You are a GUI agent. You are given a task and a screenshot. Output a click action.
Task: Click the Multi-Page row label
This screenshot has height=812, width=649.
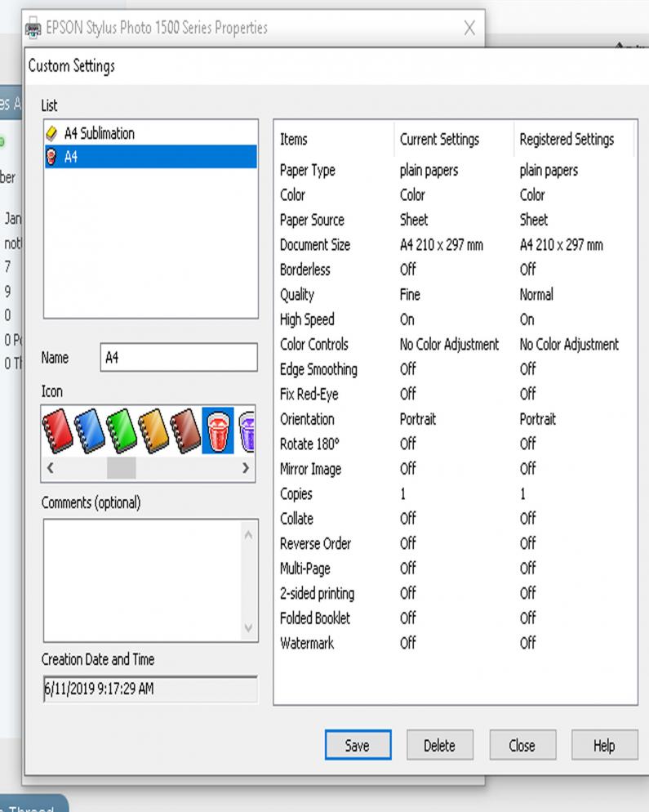click(x=304, y=569)
